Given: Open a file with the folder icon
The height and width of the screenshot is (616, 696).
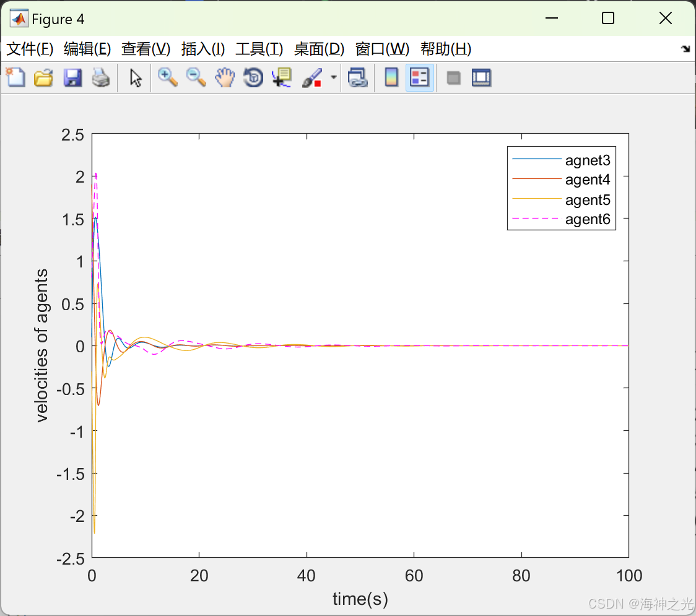Looking at the screenshot, I should click(x=43, y=77).
